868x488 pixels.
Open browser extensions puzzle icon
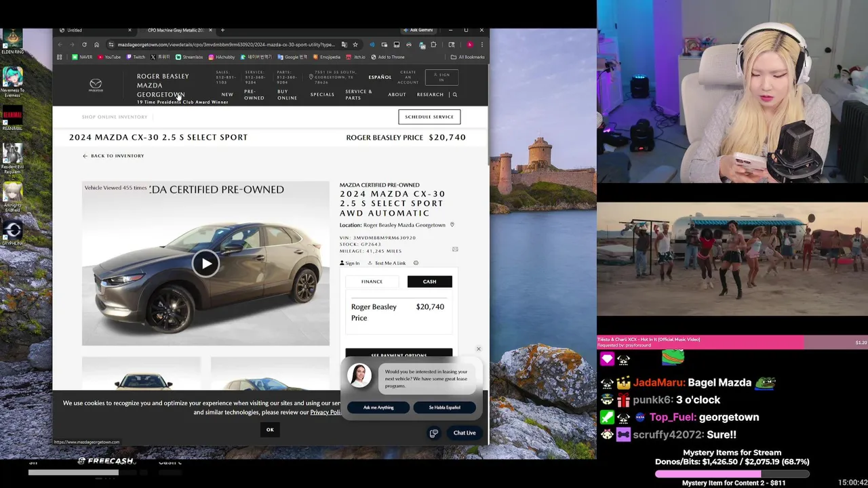[x=433, y=45]
